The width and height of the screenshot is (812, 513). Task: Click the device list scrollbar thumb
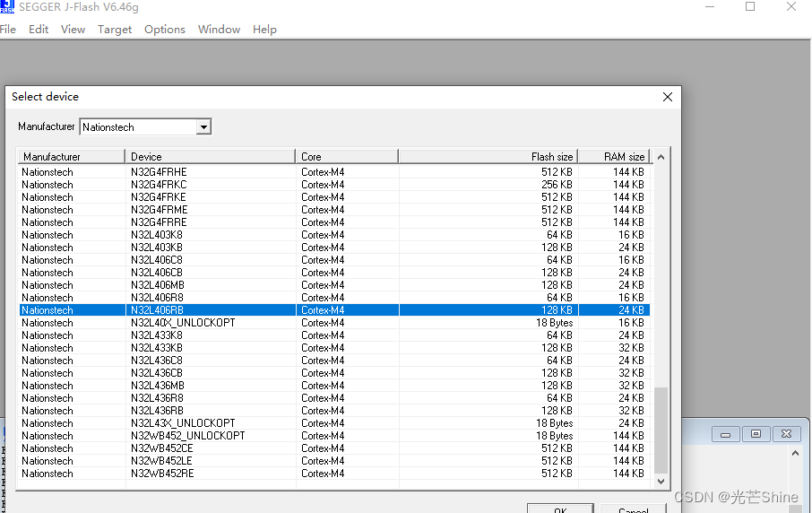[661, 430]
